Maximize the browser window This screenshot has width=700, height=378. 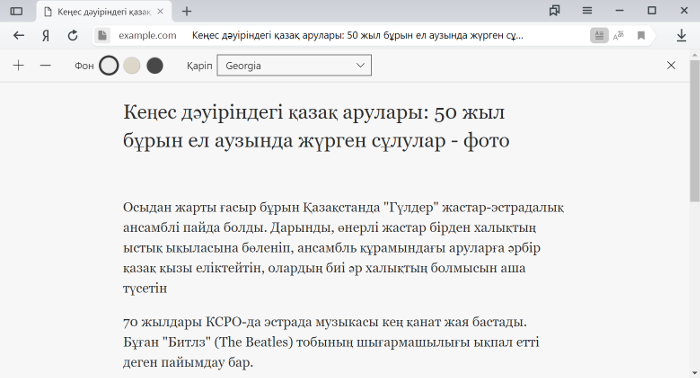click(652, 11)
